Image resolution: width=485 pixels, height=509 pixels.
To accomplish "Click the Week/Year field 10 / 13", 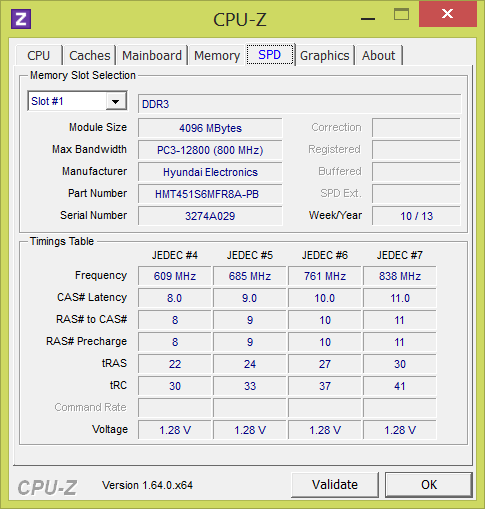I will tap(416, 216).
